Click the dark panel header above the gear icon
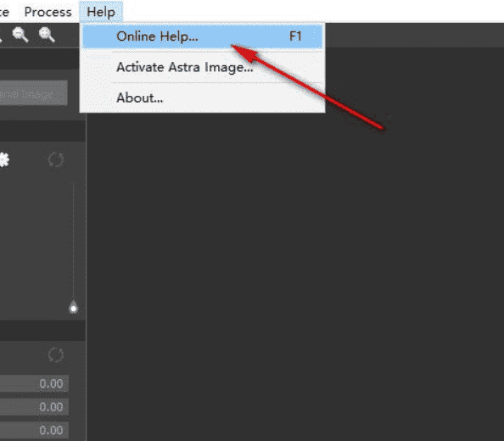This screenshot has width=504, height=441. pyautogui.click(x=42, y=131)
